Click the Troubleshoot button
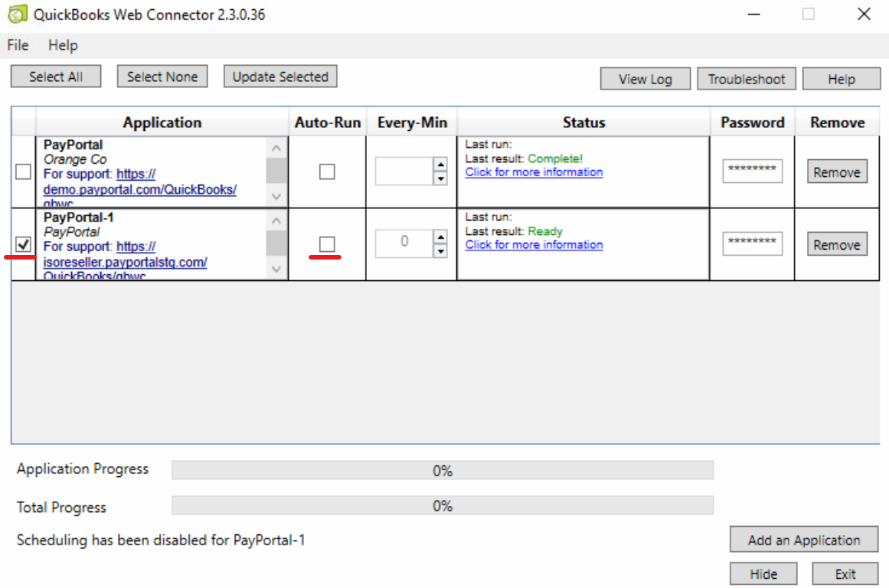Screen dimensions: 889x588 coord(746,79)
